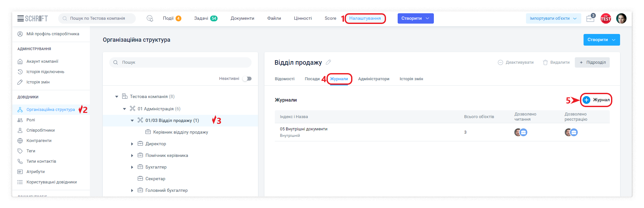Open the hamburger menu next to SCHRIFT logo

tap(20, 18)
